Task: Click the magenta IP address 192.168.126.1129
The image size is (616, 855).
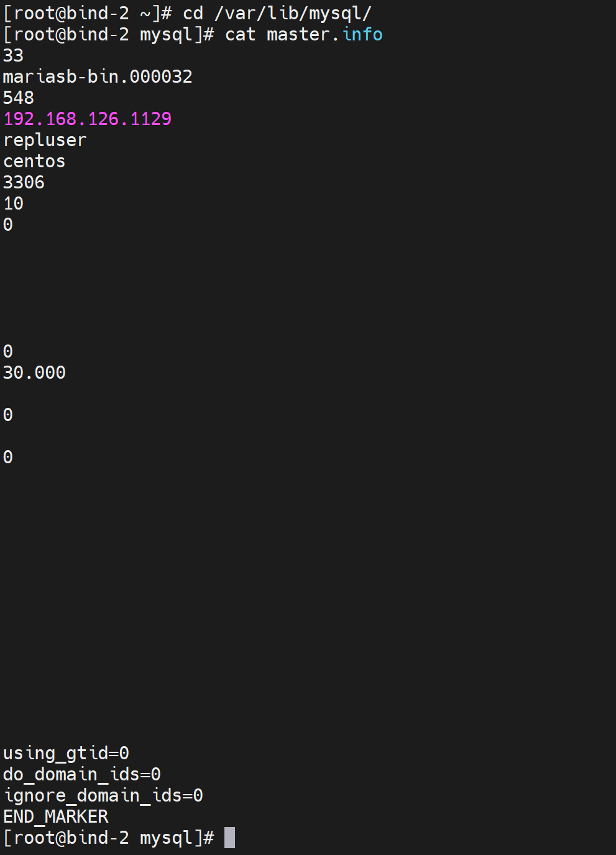Action: pyautogui.click(x=87, y=119)
